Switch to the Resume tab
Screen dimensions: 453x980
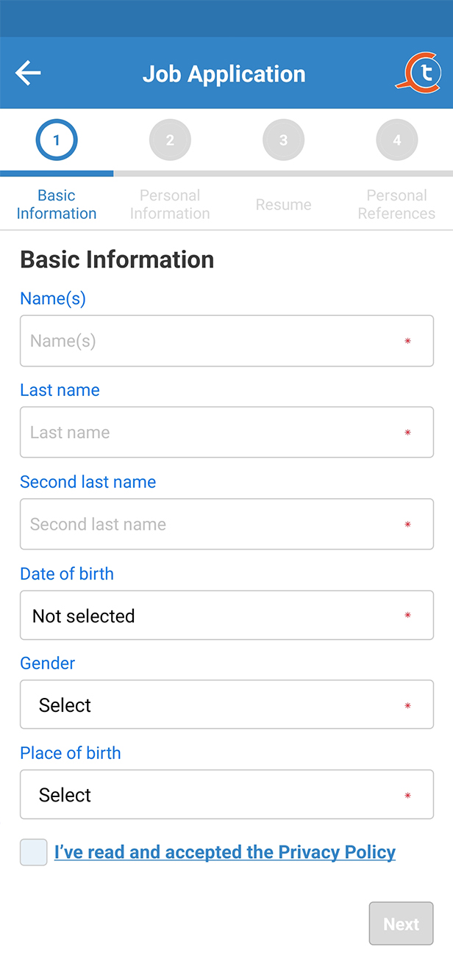click(283, 204)
